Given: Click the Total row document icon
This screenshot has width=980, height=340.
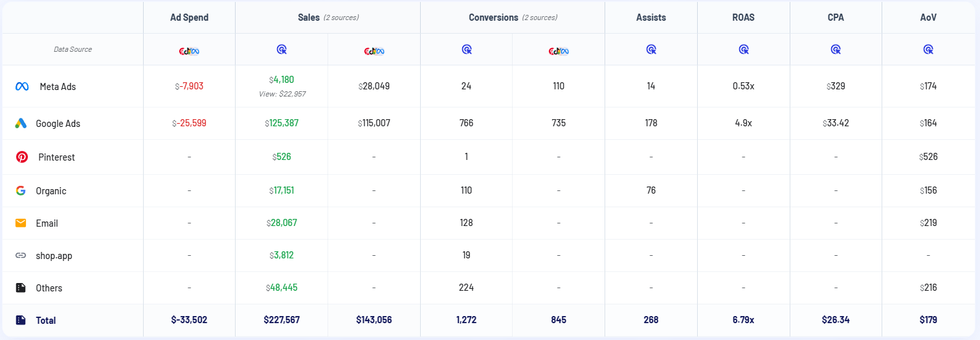Looking at the screenshot, I should coord(21,320).
